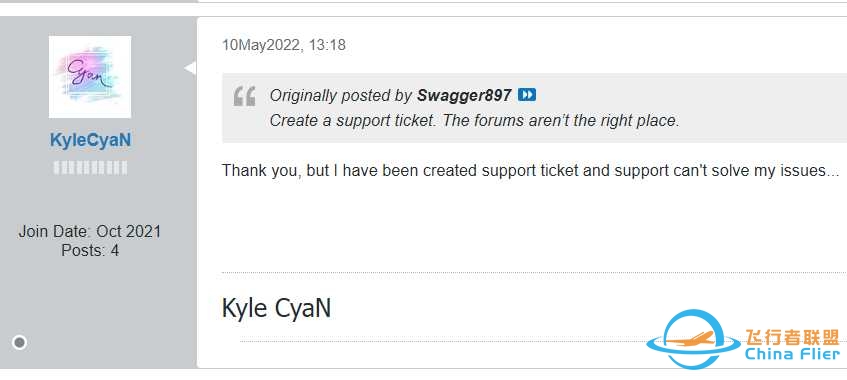The width and height of the screenshot is (847, 380).
Task: Click the dotted separator above the signature
Action: point(534,273)
